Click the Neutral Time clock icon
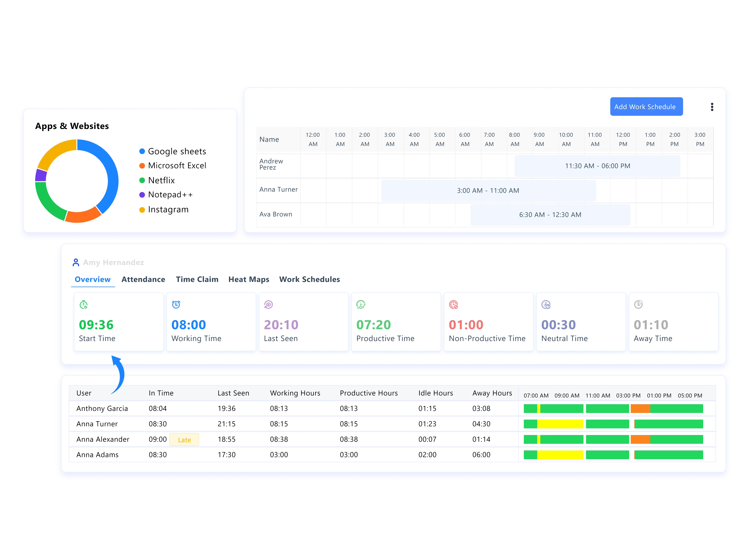Screen dimensions: 749x560 546,304
